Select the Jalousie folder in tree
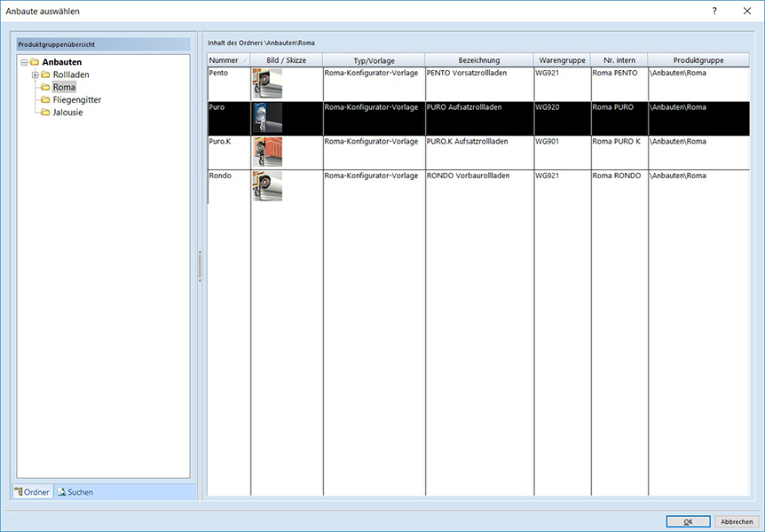Image resolution: width=765 pixels, height=532 pixels. [x=67, y=112]
